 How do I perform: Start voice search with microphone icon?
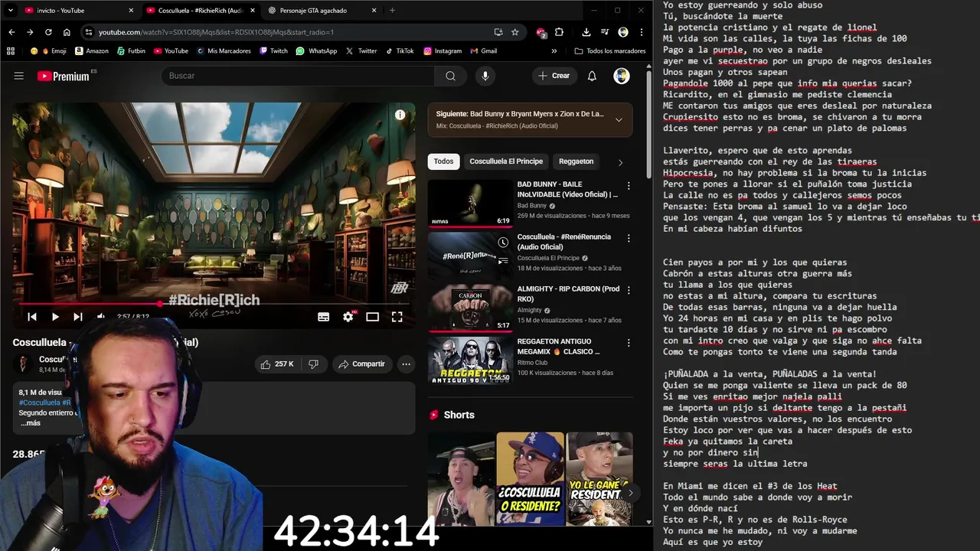[485, 76]
